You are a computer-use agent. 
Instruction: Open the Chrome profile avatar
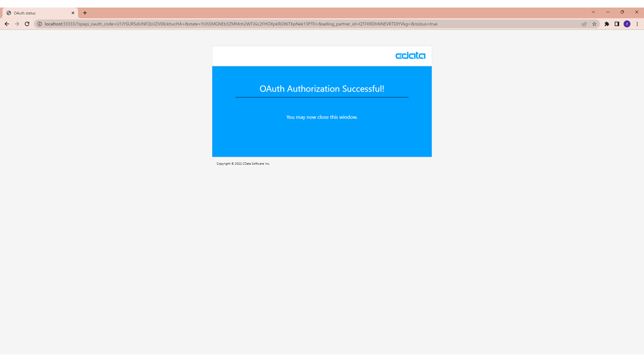click(x=627, y=24)
